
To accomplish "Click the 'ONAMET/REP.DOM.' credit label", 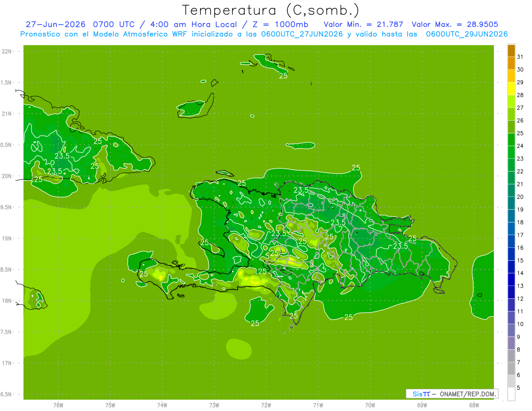I will point(469,394).
